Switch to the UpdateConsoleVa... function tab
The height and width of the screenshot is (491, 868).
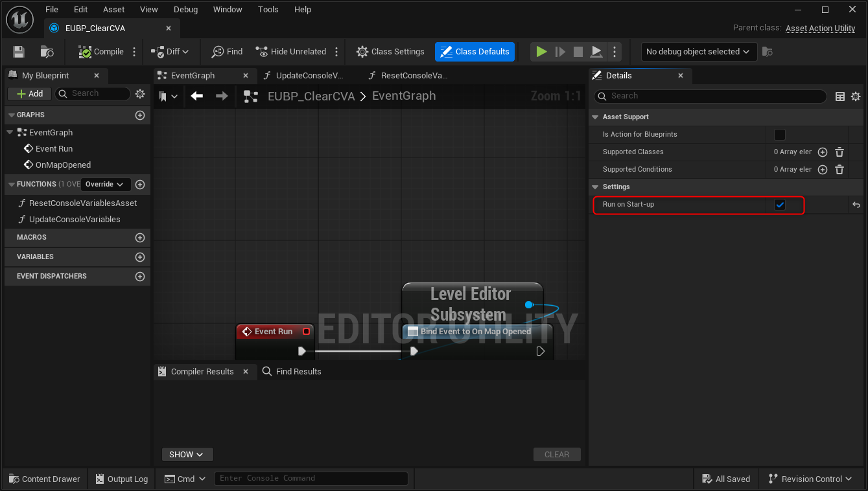(309, 76)
